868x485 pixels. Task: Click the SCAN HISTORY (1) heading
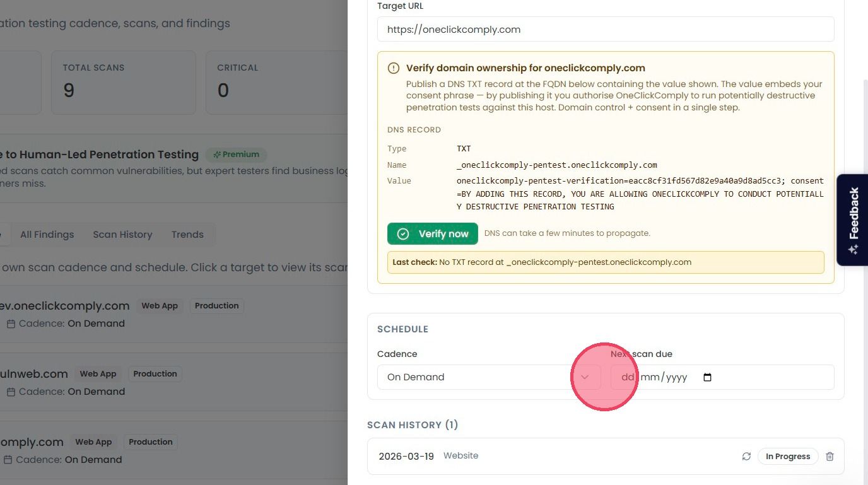tap(413, 425)
